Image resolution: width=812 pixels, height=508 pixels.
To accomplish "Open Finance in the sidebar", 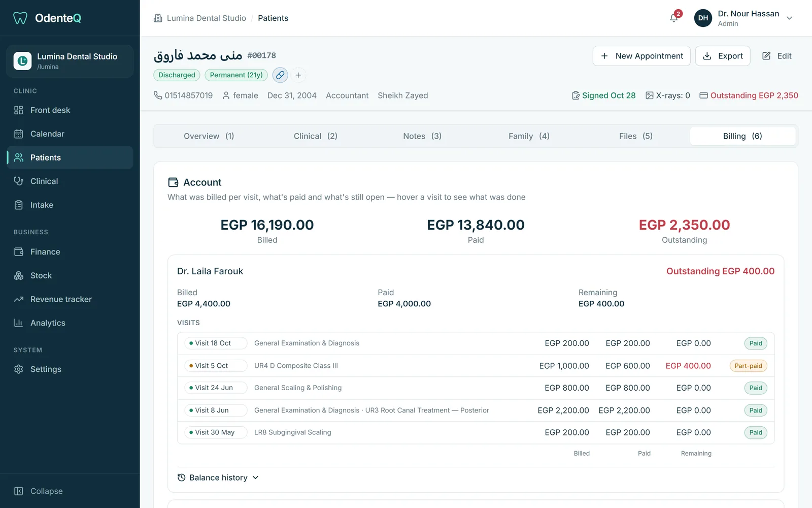I will coord(70,252).
